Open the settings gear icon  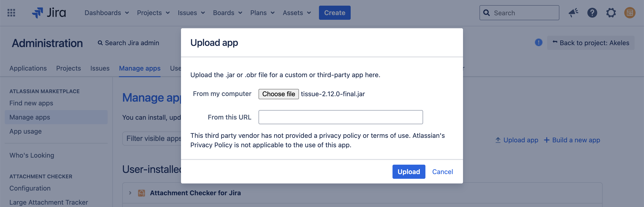(611, 13)
